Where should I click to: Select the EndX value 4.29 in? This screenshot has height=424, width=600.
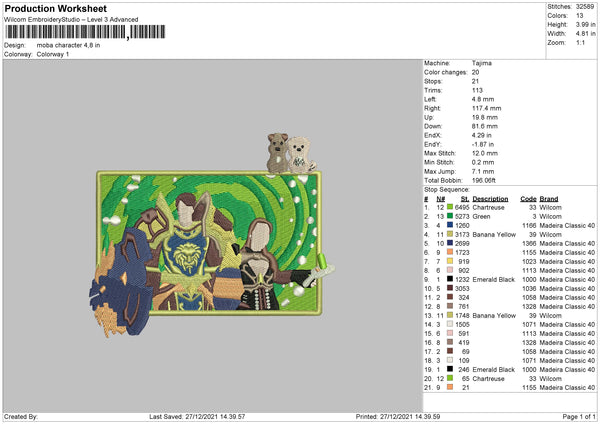(482, 135)
